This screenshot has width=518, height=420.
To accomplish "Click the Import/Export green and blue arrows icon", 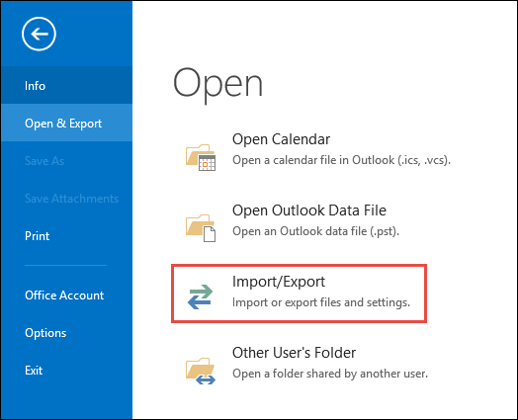I will click(201, 296).
